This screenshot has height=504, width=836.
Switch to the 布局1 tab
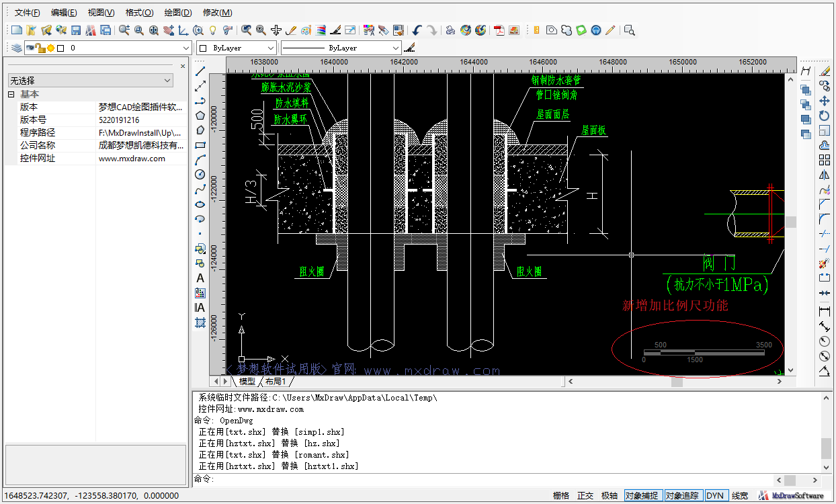[276, 381]
